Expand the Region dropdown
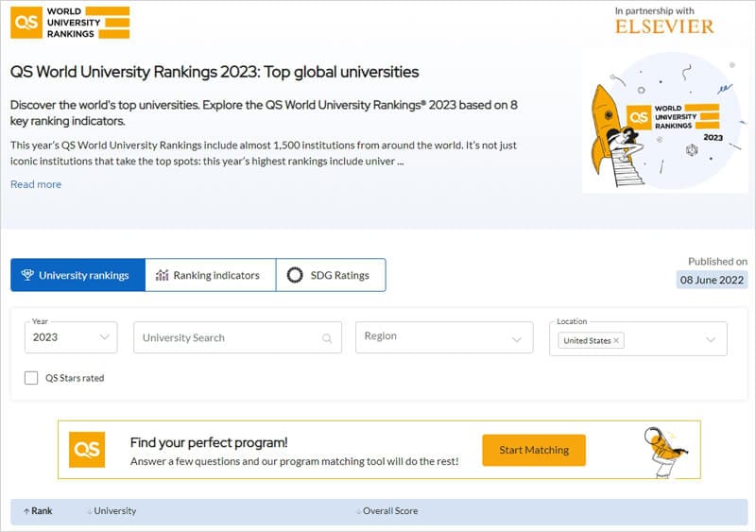The width and height of the screenshot is (756, 532). [x=444, y=337]
